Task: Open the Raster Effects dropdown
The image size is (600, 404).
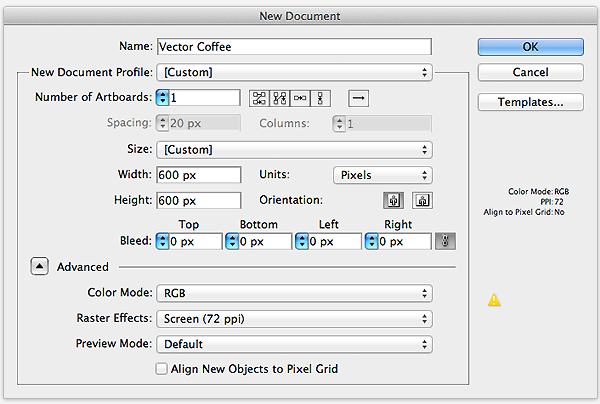Action: 294,319
